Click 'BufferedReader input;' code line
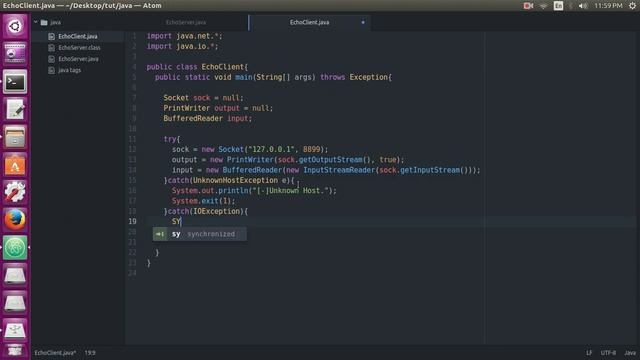The width and height of the screenshot is (640, 360). tap(208, 119)
